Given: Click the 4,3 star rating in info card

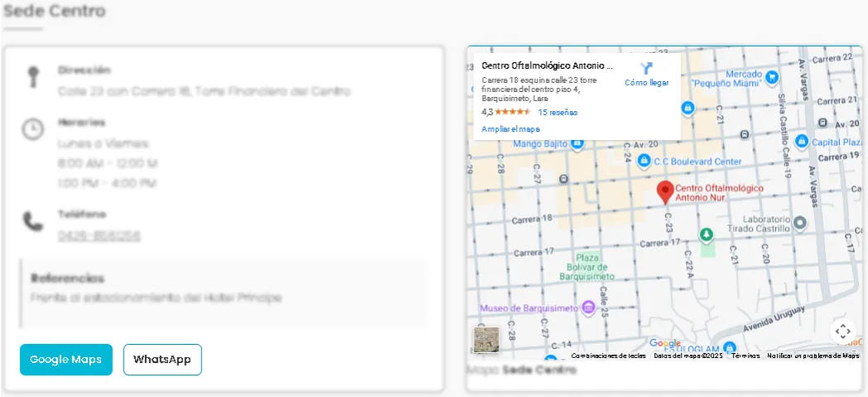Looking at the screenshot, I should click(506, 113).
